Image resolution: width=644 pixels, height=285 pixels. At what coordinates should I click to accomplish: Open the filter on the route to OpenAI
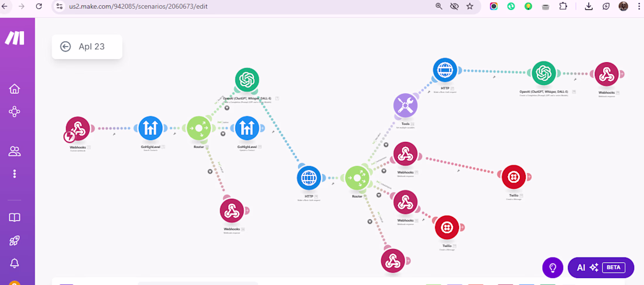tap(227, 107)
